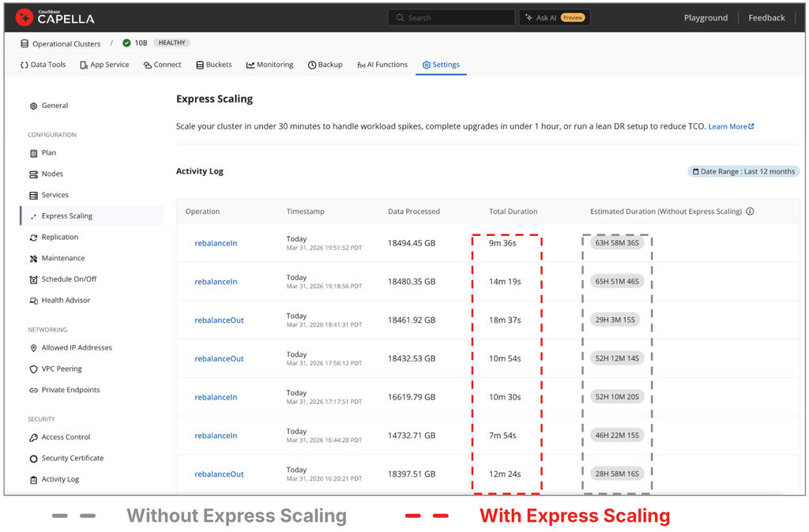
Task: Select Express Scaling in sidebar
Action: tap(92, 216)
